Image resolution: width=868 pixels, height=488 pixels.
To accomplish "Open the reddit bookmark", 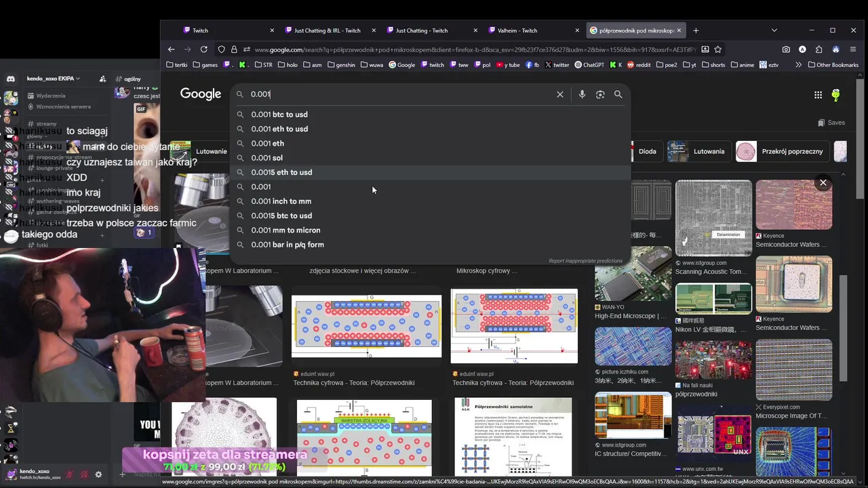I will pyautogui.click(x=639, y=65).
